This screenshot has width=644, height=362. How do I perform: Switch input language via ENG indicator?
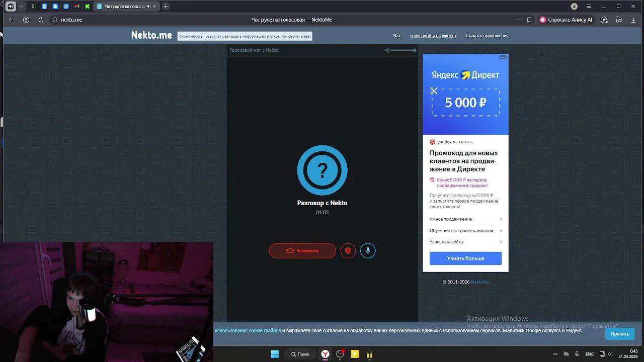pos(589,354)
